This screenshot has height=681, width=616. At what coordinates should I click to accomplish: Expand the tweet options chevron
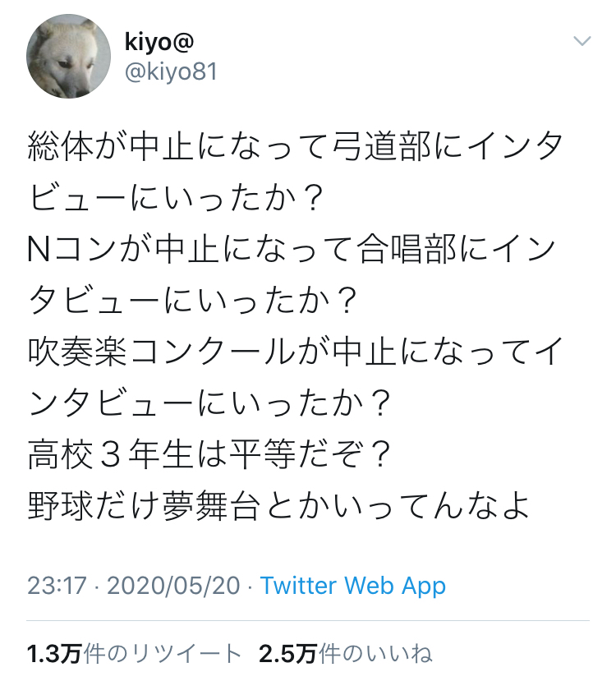[582, 41]
